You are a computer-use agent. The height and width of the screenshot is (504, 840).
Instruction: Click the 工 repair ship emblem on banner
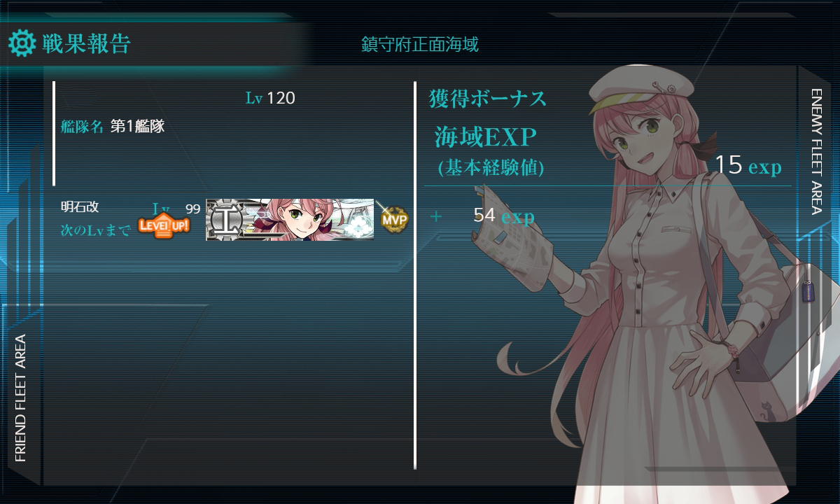(x=225, y=220)
